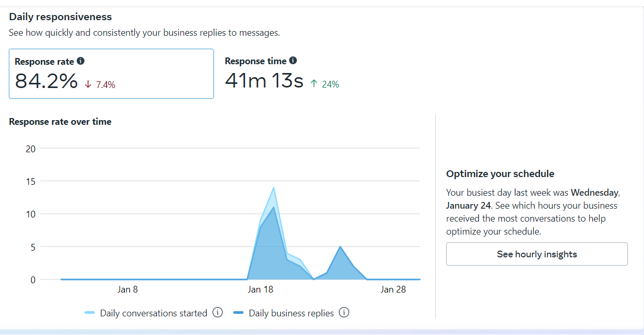The height and width of the screenshot is (335, 644).
Task: Open info for Daily conversations started
Action: 218,313
